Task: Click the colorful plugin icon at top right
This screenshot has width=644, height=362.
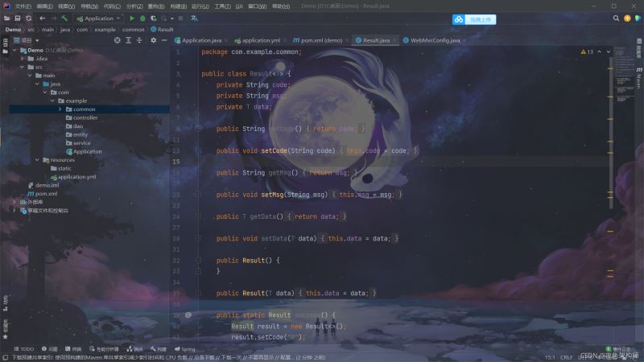Action: [638, 19]
